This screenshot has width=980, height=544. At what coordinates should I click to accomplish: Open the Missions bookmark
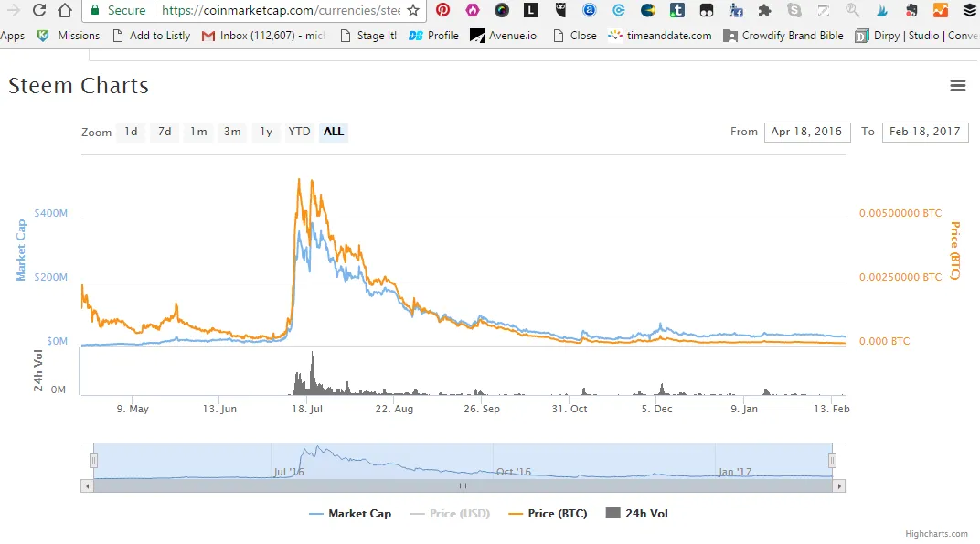69,36
